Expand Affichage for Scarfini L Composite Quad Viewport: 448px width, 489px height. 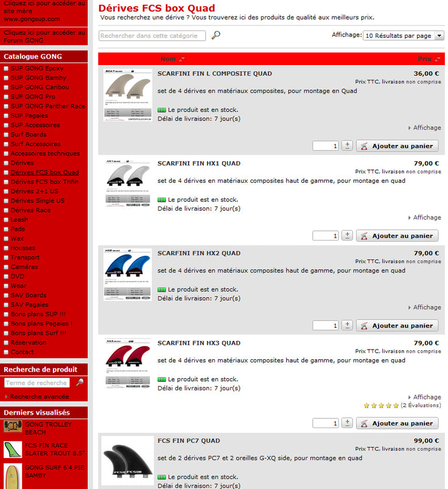[x=425, y=127]
